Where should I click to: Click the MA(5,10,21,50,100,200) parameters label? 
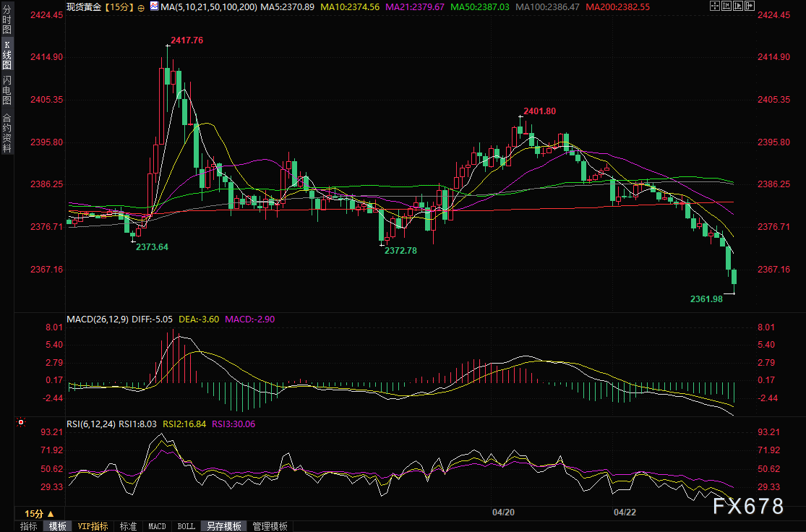point(209,7)
